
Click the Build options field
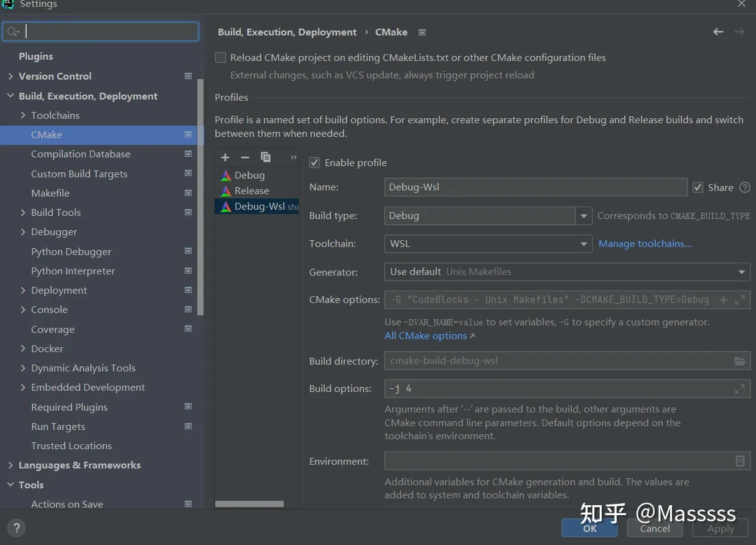pos(567,389)
